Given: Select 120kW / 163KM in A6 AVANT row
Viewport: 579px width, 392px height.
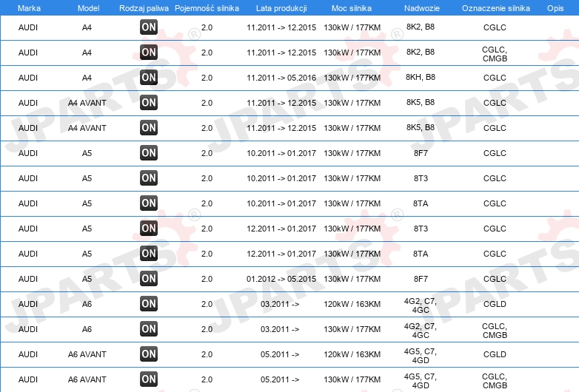Looking at the screenshot, I should [x=352, y=354].
